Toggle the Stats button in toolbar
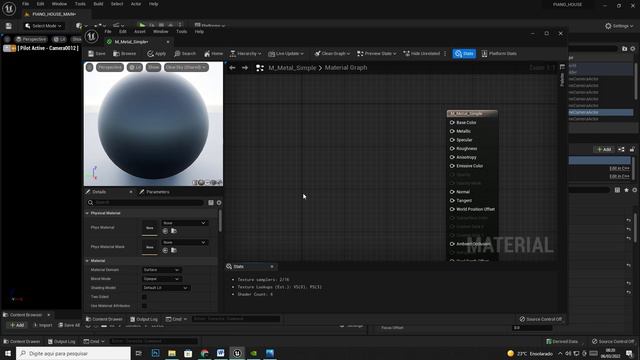The width and height of the screenshot is (640, 360). (x=464, y=53)
